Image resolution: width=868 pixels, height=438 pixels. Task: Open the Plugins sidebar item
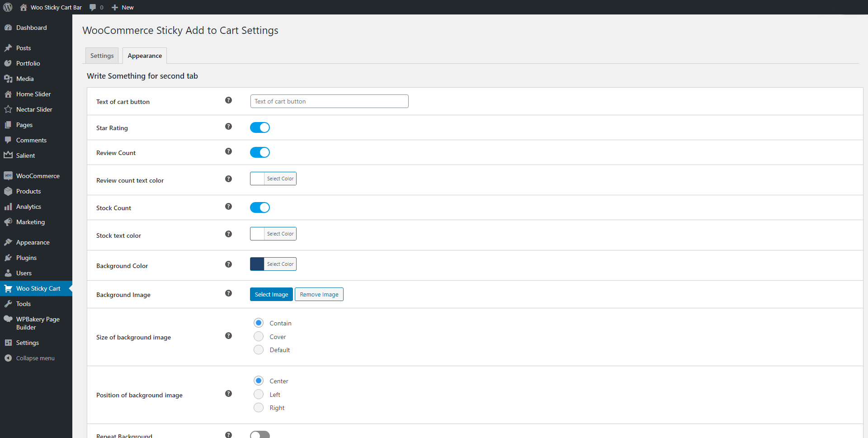tap(26, 258)
